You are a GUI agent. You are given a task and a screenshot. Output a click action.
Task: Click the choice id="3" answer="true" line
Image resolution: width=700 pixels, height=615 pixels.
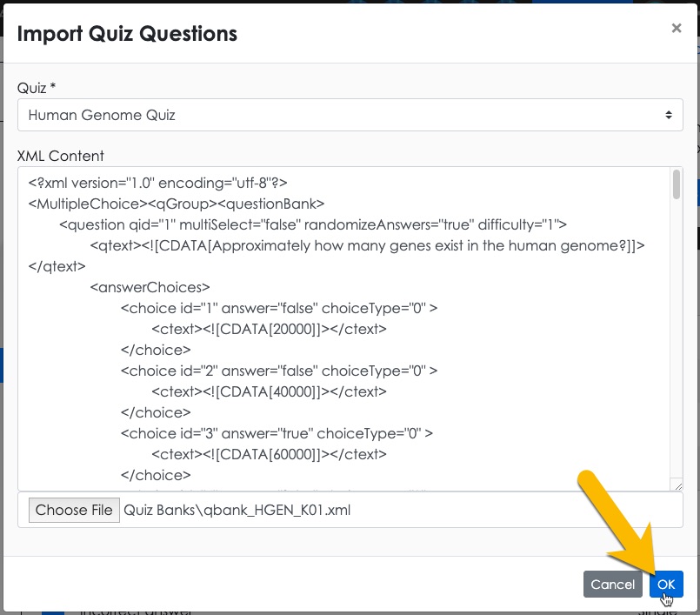click(277, 433)
